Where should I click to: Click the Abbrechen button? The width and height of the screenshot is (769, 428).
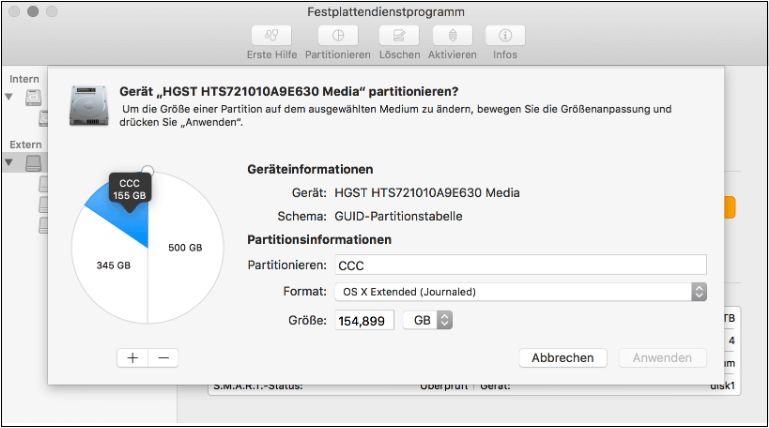coord(563,358)
